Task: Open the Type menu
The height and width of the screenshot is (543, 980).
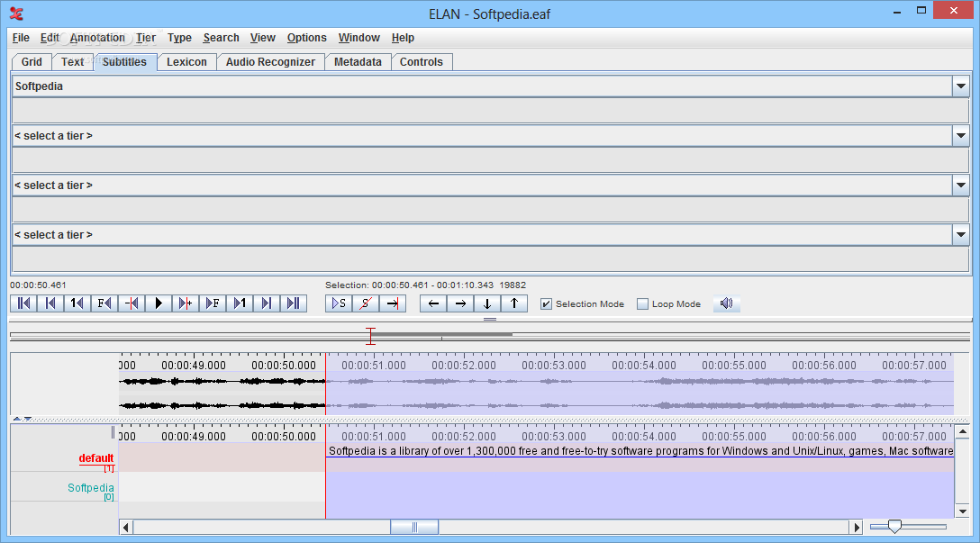Action: (x=179, y=38)
